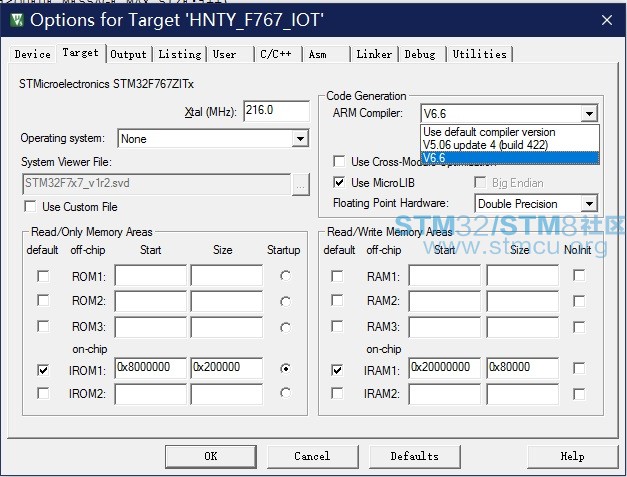Toggle RAM2 NoInit checkbox
The height and width of the screenshot is (477, 627).
coord(579,301)
